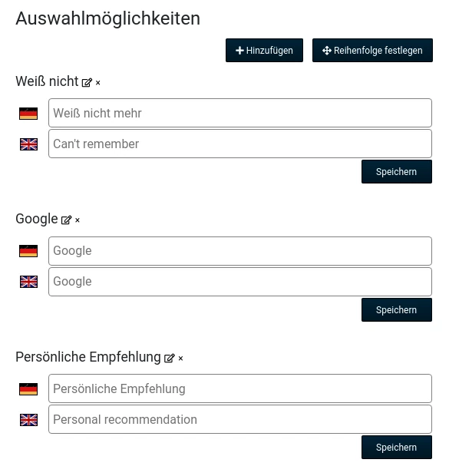
Task: Add a new option with Hinzufügen
Action: pyautogui.click(x=264, y=51)
